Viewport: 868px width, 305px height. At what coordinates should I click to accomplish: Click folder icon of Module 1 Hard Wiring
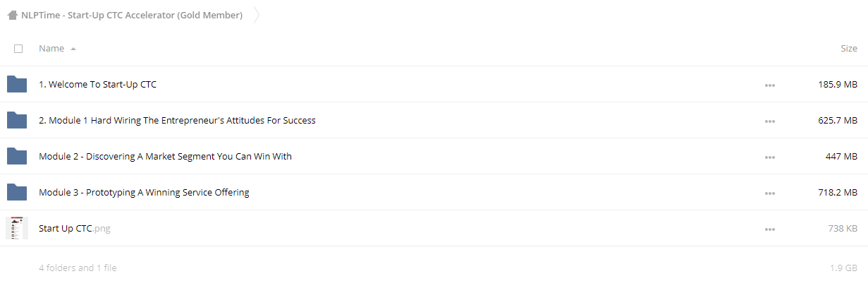17,120
